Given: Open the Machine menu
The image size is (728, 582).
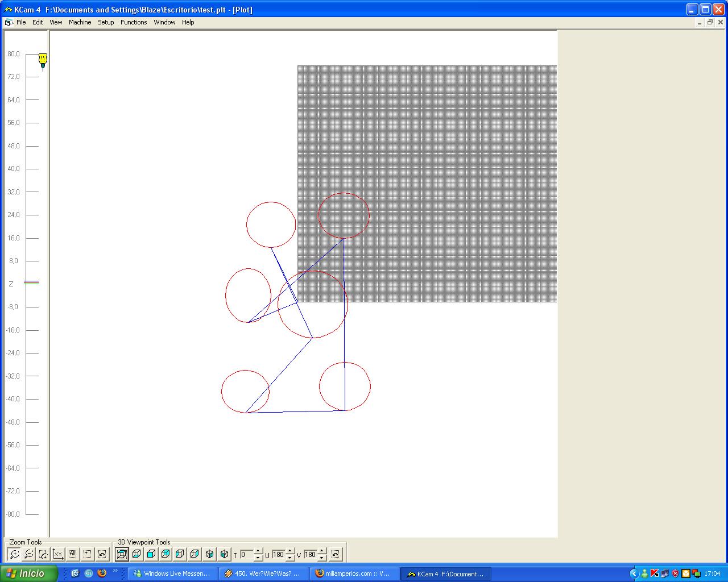Looking at the screenshot, I should tap(80, 22).
